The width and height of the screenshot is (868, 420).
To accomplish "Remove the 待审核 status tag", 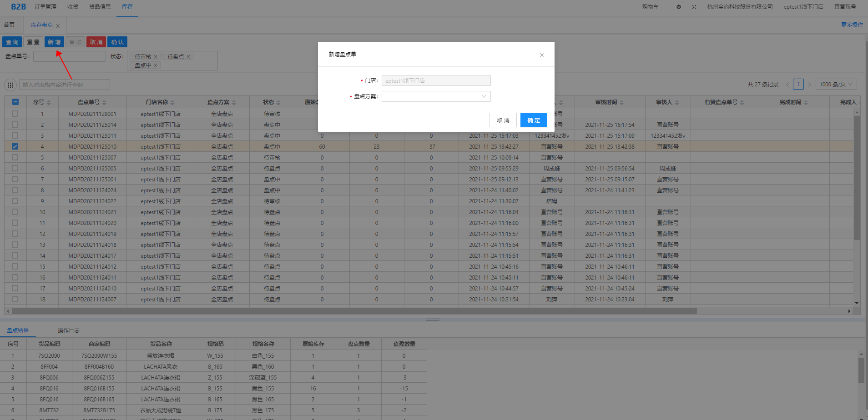I will coord(156,57).
